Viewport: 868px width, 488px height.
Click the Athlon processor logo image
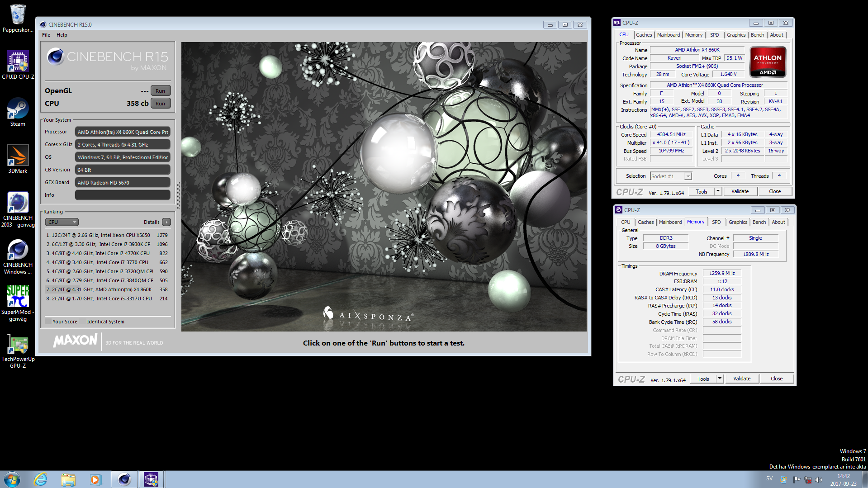tap(768, 62)
